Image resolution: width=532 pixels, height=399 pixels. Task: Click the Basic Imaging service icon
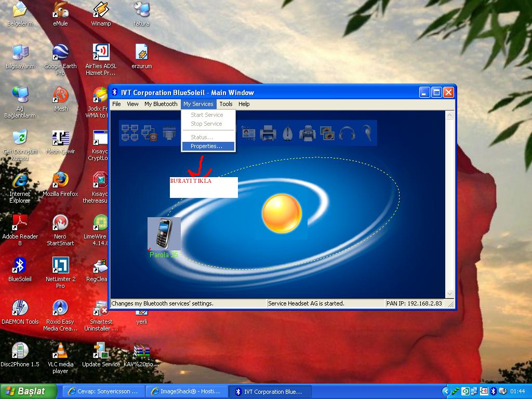pyautogui.click(x=327, y=133)
